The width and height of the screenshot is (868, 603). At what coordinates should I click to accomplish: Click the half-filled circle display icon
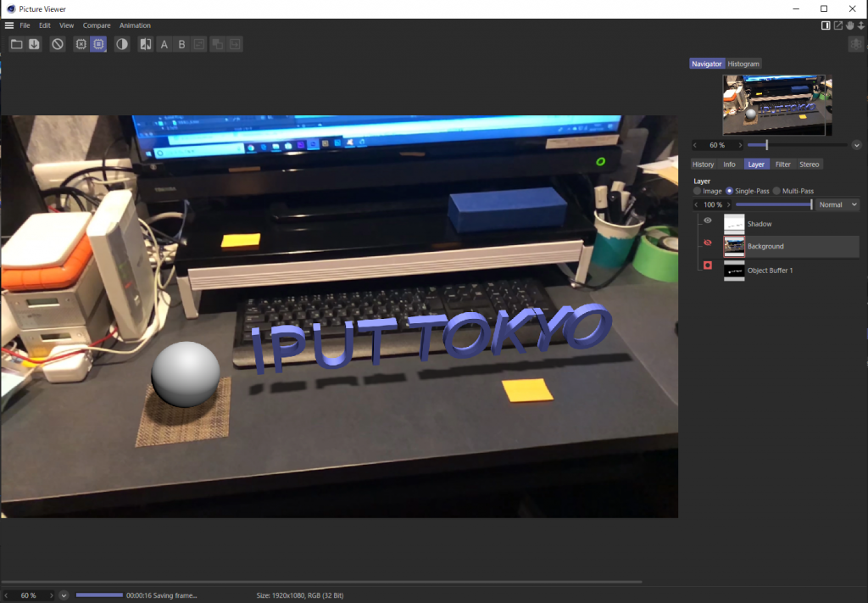[122, 44]
